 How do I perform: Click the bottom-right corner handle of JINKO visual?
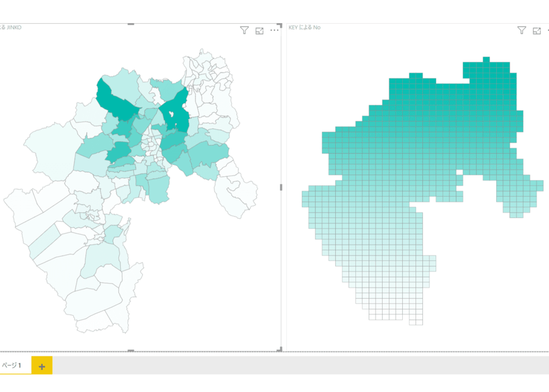click(x=280, y=349)
